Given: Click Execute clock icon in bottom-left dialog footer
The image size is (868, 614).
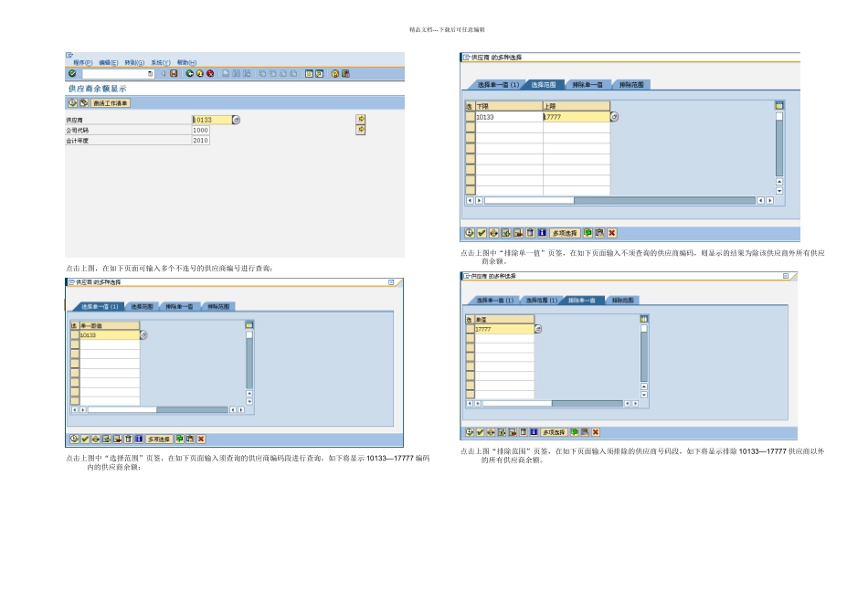Looking at the screenshot, I should [x=74, y=439].
